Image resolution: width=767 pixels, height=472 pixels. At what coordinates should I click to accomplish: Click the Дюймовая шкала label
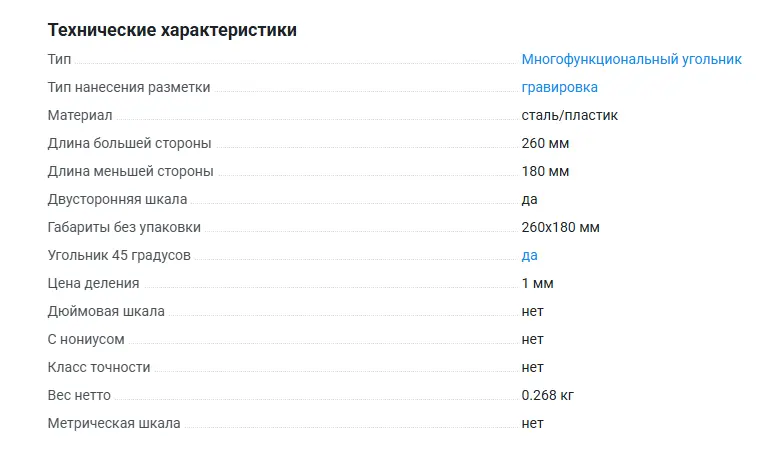106,312
